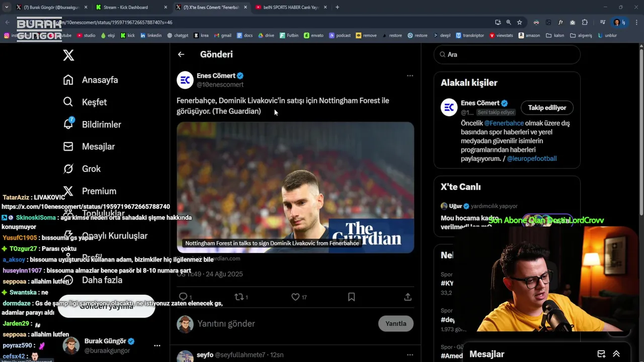
Task: Open the chatgpt bookmark
Action: pos(178,36)
